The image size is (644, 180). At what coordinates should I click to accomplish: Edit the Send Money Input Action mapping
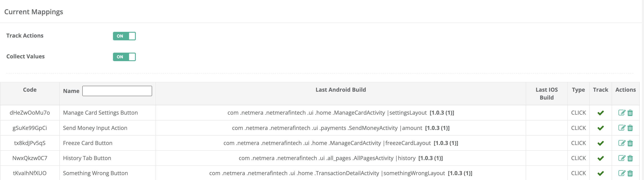pyautogui.click(x=622, y=128)
